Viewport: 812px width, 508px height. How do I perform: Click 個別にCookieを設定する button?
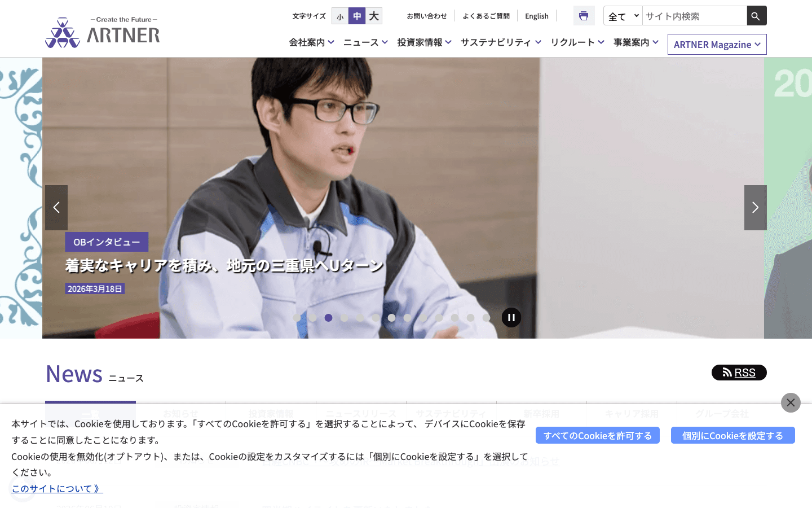click(x=733, y=435)
